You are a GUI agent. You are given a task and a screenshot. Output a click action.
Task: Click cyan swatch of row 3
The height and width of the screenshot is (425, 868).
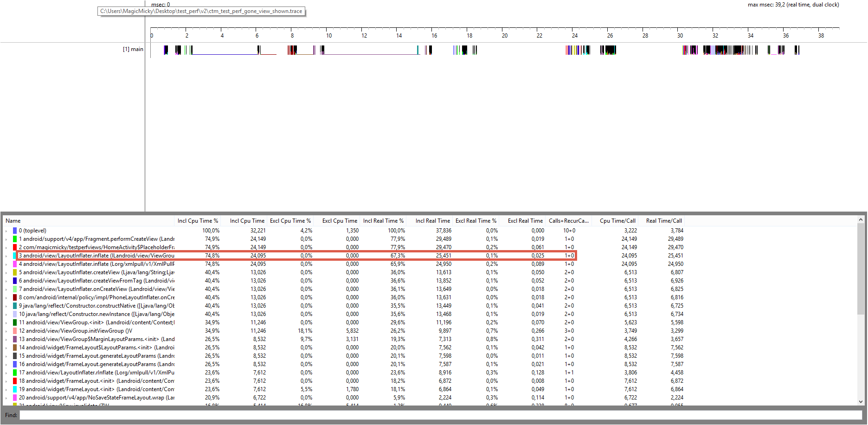tap(15, 256)
